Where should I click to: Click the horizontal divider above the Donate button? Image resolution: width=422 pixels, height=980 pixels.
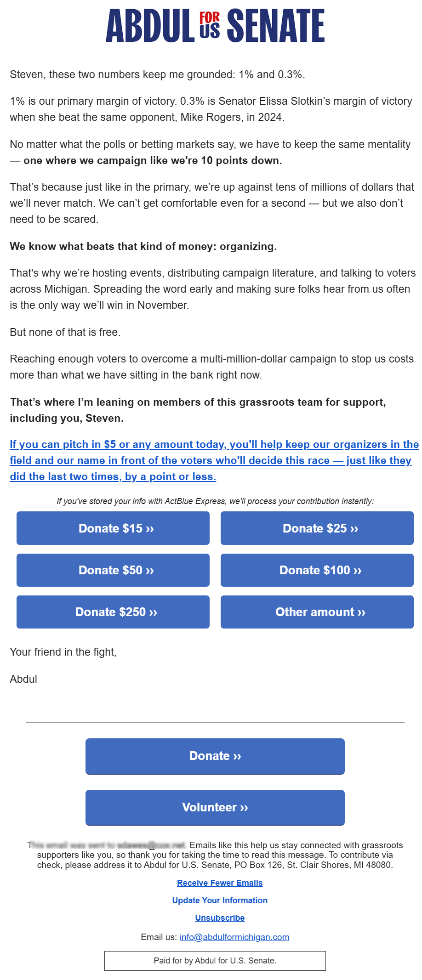pos(215,723)
